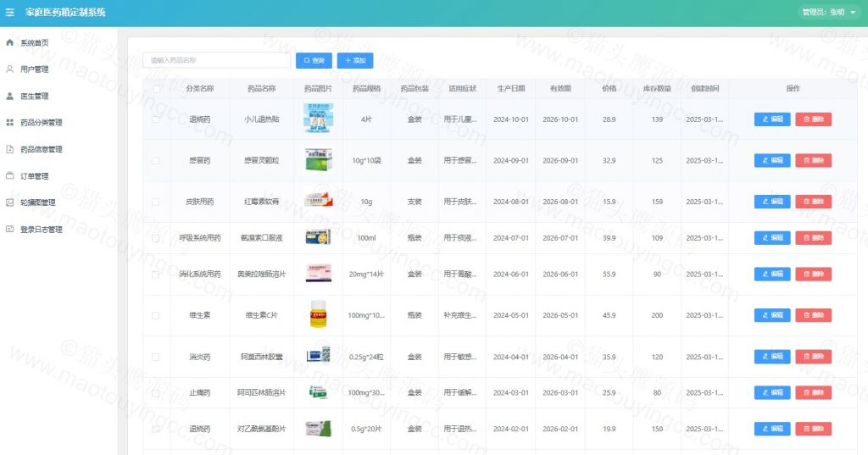The height and width of the screenshot is (455, 868).
Task: Edit the 对乙酰氨基酚片 row
Action: tap(772, 429)
